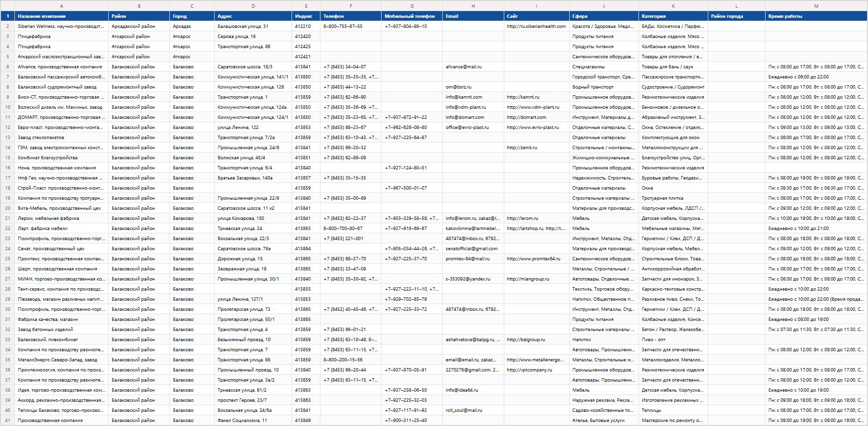Select address 'Саратовское шоссе, 18/3'
This screenshot has height=434, width=868.
[x=253, y=67]
